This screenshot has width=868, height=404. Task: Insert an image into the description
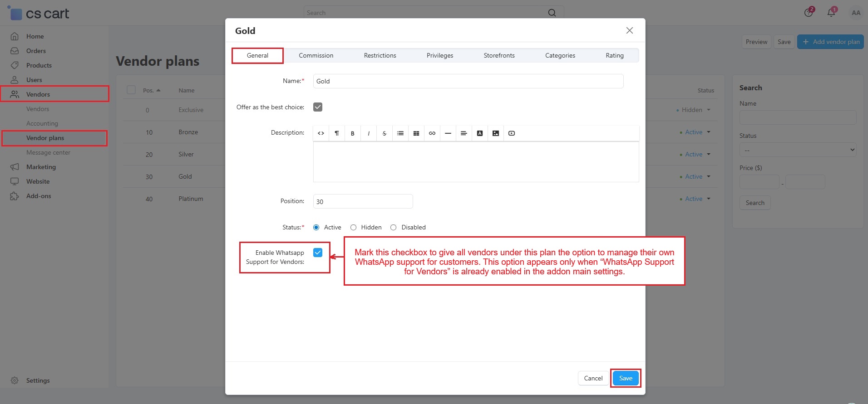click(x=496, y=133)
